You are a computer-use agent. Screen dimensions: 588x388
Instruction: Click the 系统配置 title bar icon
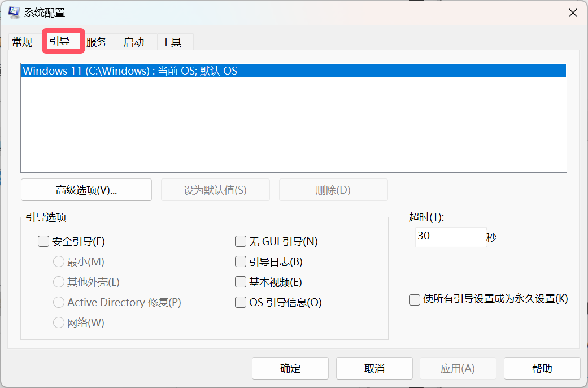14,12
